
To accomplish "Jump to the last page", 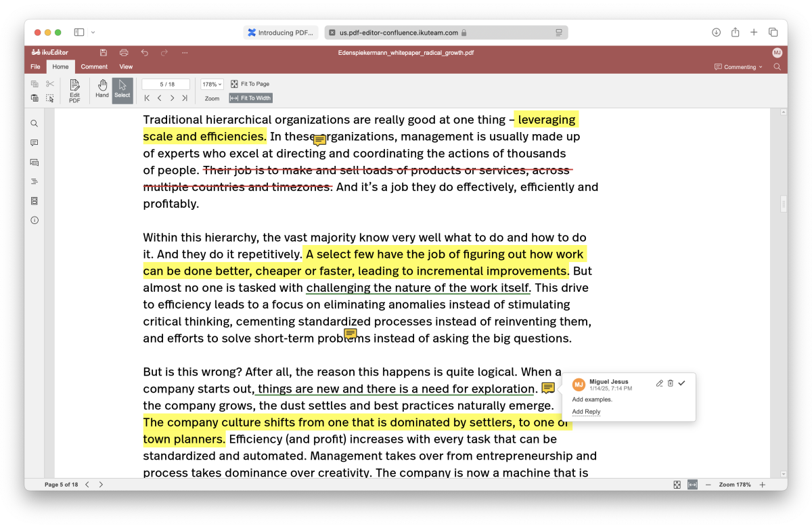I will 184,98.
